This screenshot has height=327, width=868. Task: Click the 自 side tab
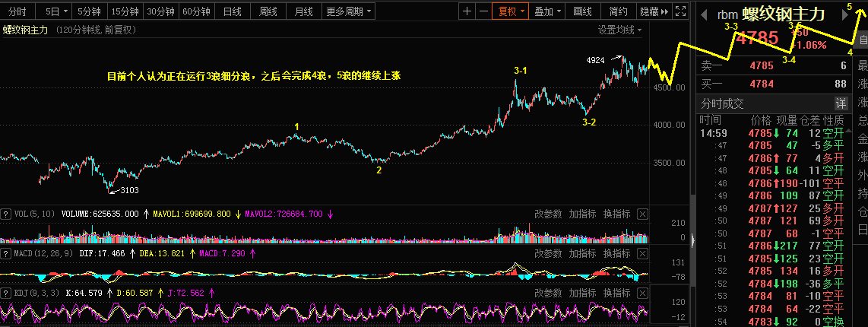pyautogui.click(x=863, y=40)
